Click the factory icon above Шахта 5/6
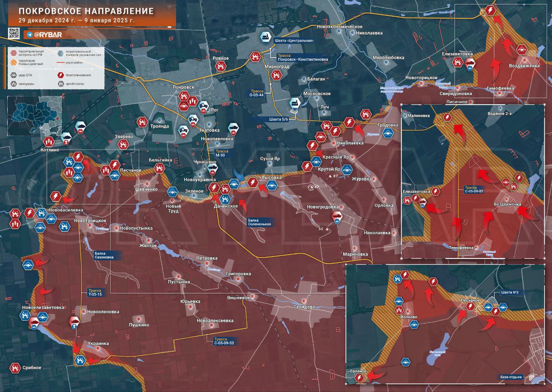Image resolution: width=552 pixels, height=392 pixels. click(295, 103)
